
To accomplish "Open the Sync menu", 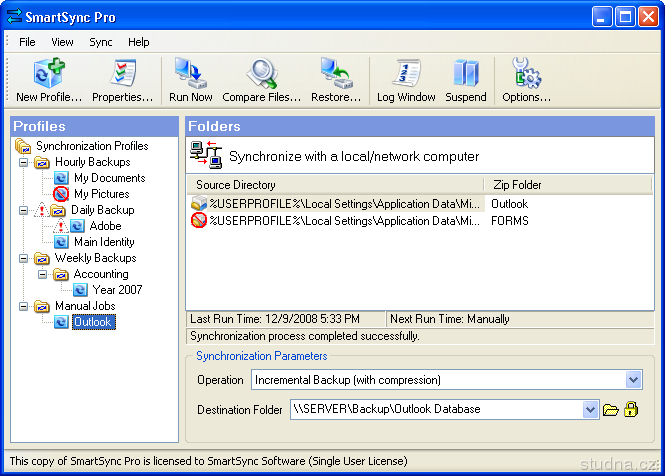I will (x=101, y=42).
